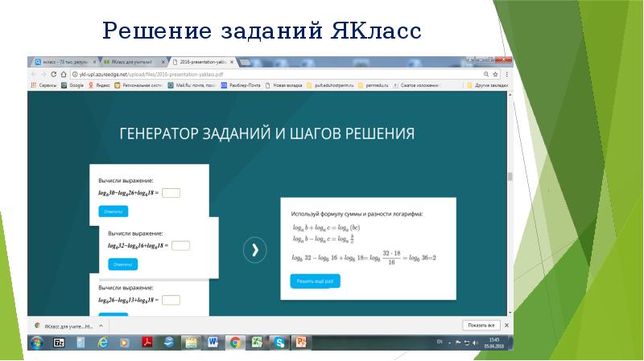Open 7-Zip from the taskbar

(x=59, y=343)
